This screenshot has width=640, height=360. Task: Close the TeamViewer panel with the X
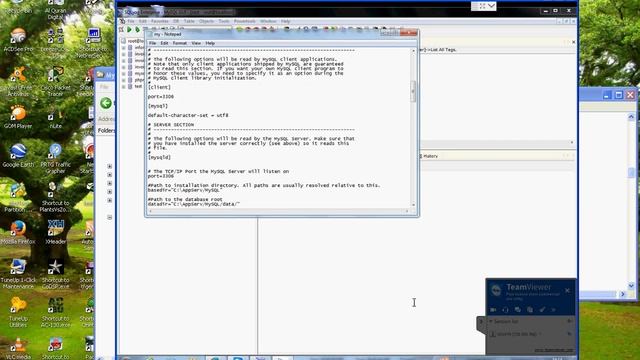(567, 290)
